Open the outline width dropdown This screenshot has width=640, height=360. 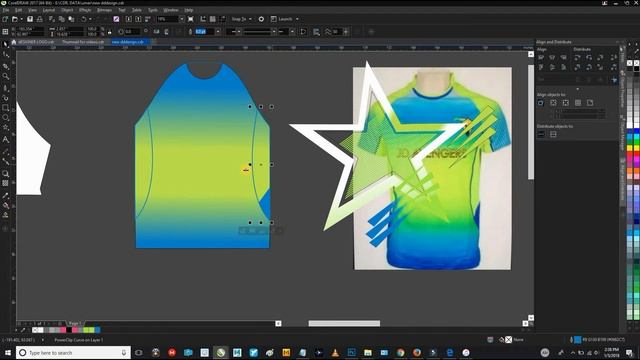click(218, 31)
